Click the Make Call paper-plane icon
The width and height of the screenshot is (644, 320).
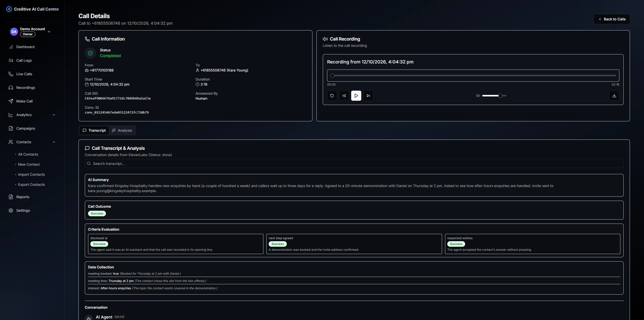tap(11, 101)
